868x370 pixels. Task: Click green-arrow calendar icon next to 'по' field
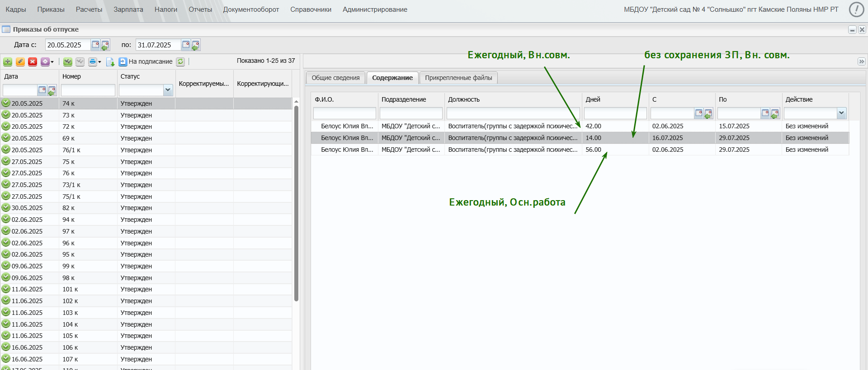point(195,45)
